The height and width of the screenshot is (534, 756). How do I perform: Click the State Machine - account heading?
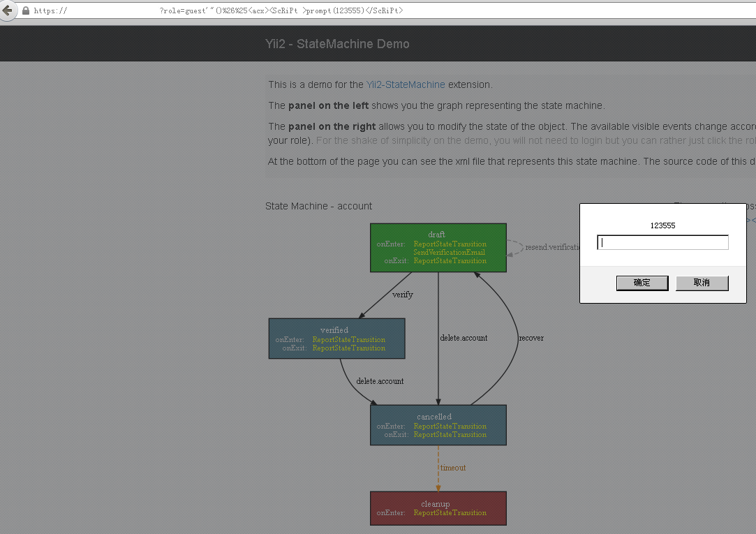pyautogui.click(x=318, y=206)
